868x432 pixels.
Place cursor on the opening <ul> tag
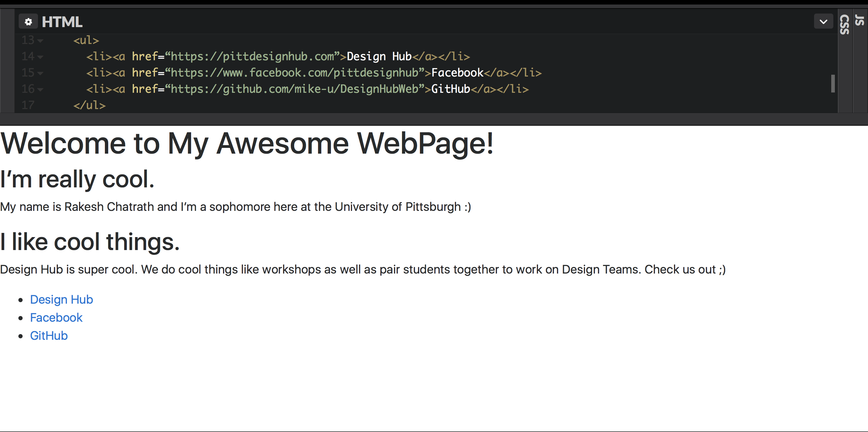[x=86, y=40]
